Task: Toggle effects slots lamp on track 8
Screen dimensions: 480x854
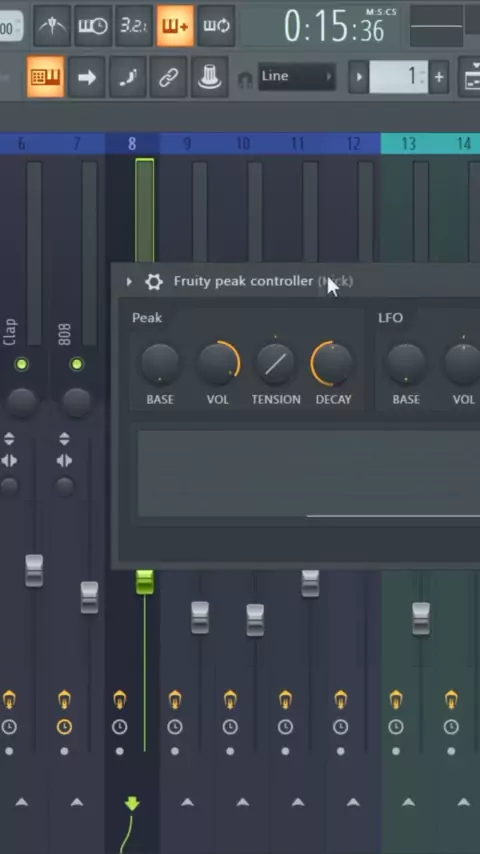Action: point(120,699)
